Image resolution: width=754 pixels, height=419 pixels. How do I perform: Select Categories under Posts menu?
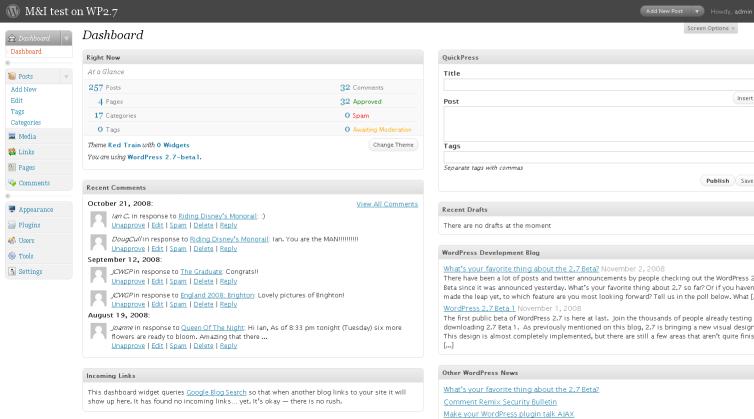[26, 123]
